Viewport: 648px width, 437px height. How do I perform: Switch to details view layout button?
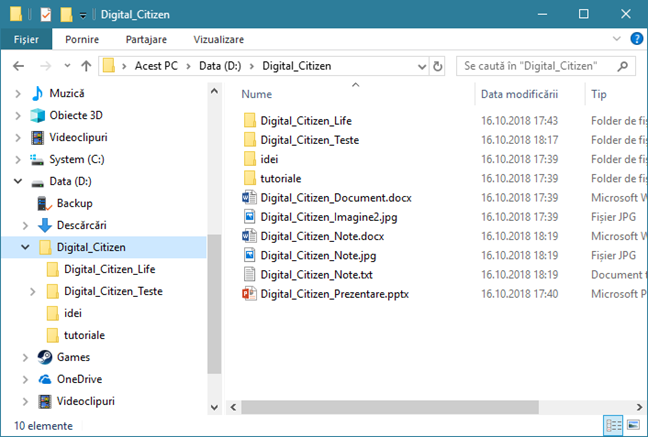(613, 426)
